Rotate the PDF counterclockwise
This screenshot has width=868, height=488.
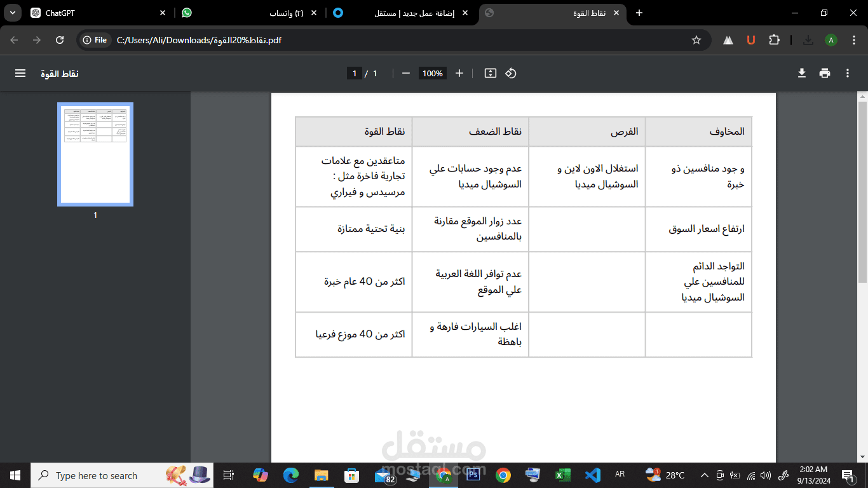click(511, 73)
